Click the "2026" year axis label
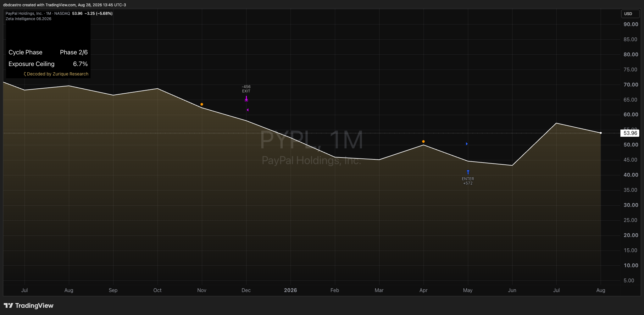Screen dimensions: 644x315 [290, 290]
